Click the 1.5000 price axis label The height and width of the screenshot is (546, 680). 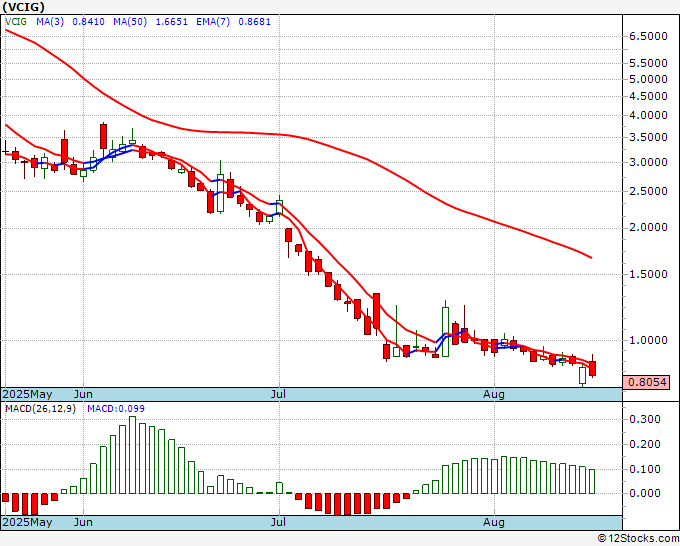tap(648, 274)
